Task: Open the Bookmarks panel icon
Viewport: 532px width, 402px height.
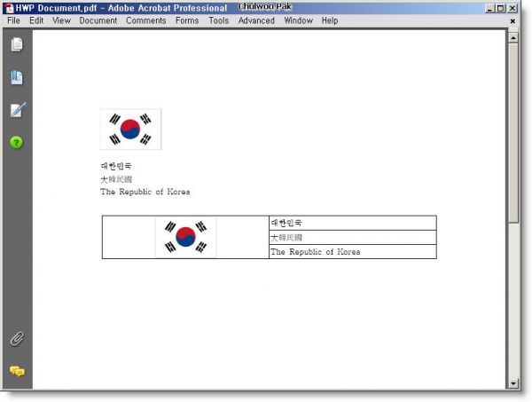Action: point(17,77)
